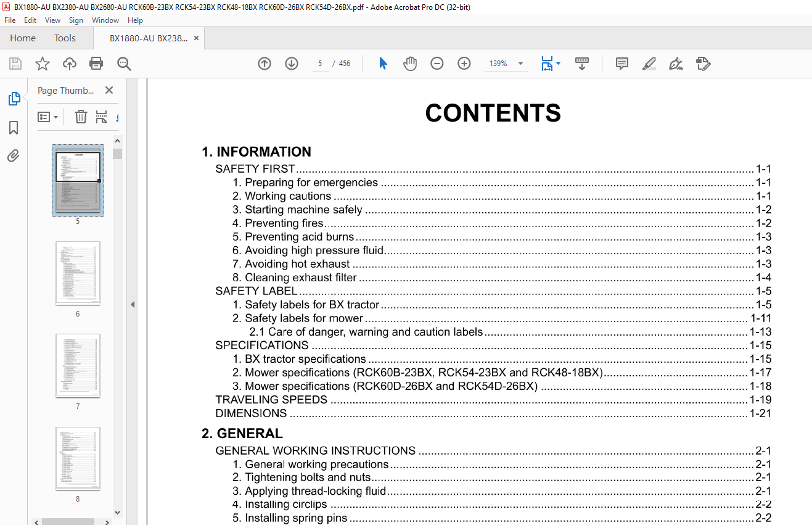Jump to Avoiding high pressure fluid entry
Image resolution: width=812 pixels, height=525 pixels.
tap(502, 250)
